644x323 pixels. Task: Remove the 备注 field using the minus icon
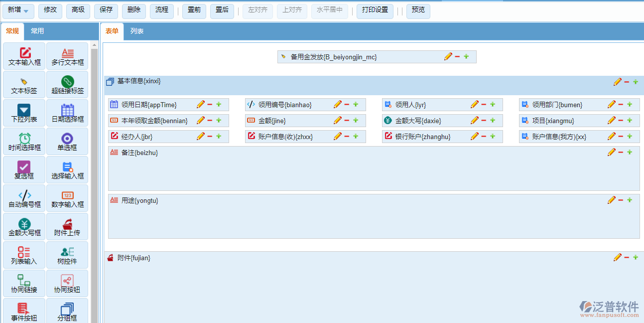621,152
